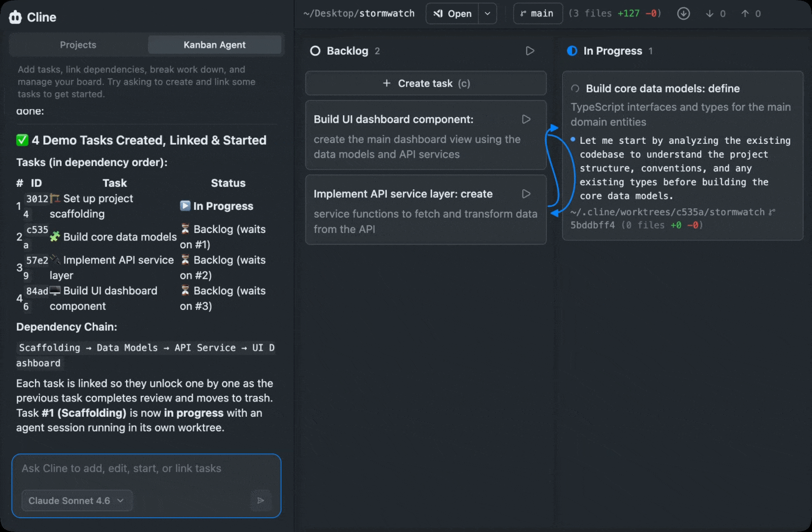Click the Create task button

[426, 83]
